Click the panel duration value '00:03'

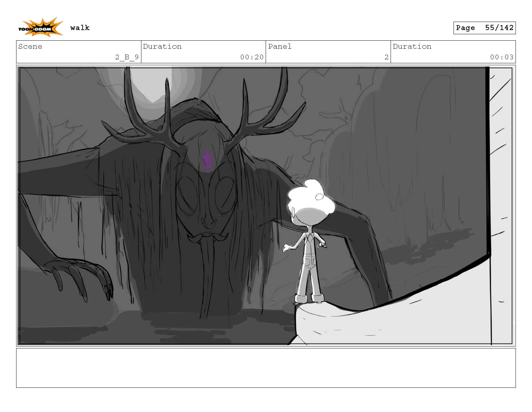coord(502,57)
